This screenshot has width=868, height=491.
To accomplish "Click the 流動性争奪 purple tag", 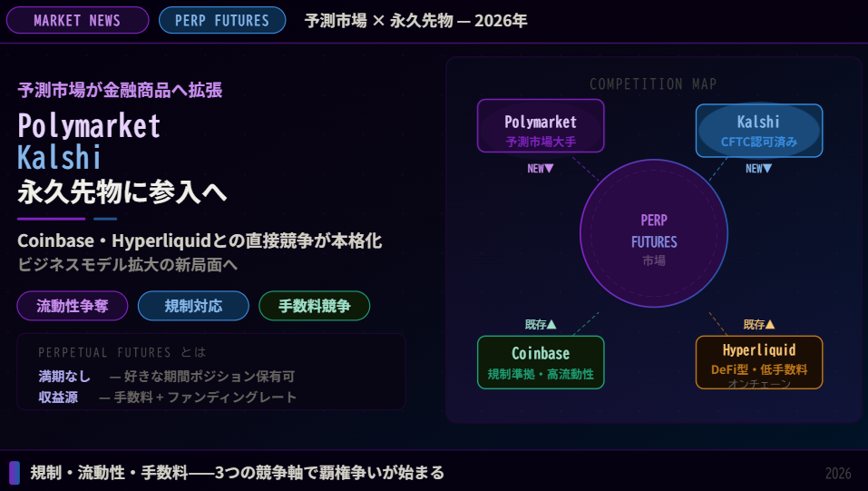I will (x=73, y=306).
